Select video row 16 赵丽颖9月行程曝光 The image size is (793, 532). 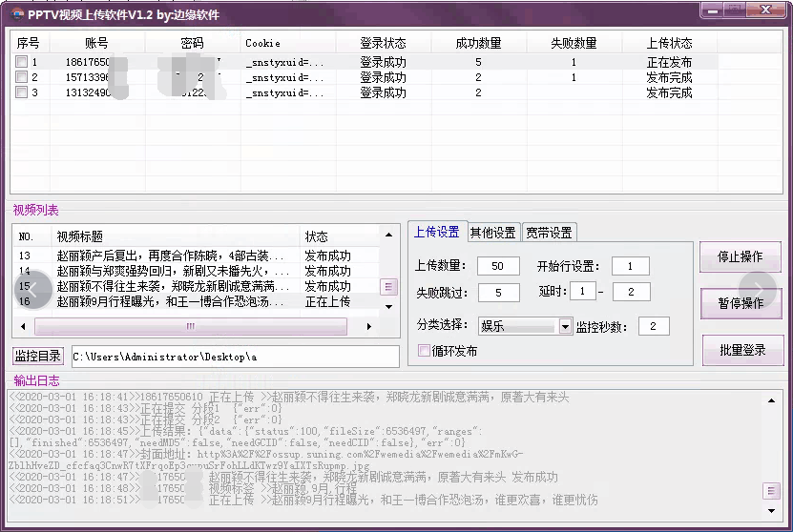(197, 301)
